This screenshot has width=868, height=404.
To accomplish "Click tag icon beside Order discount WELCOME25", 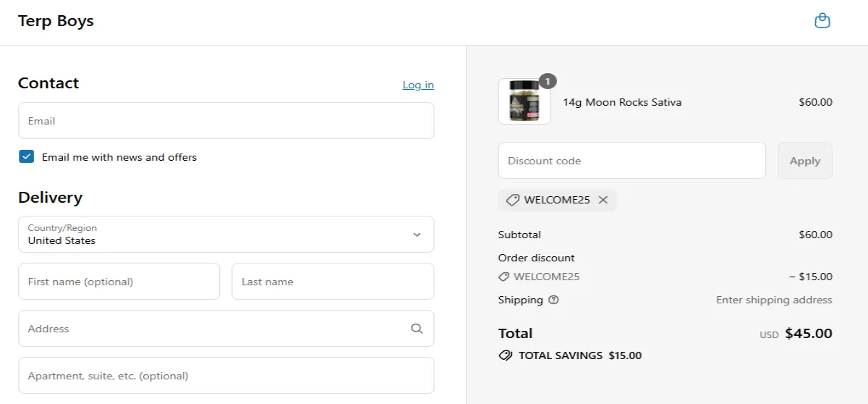I will click(503, 277).
